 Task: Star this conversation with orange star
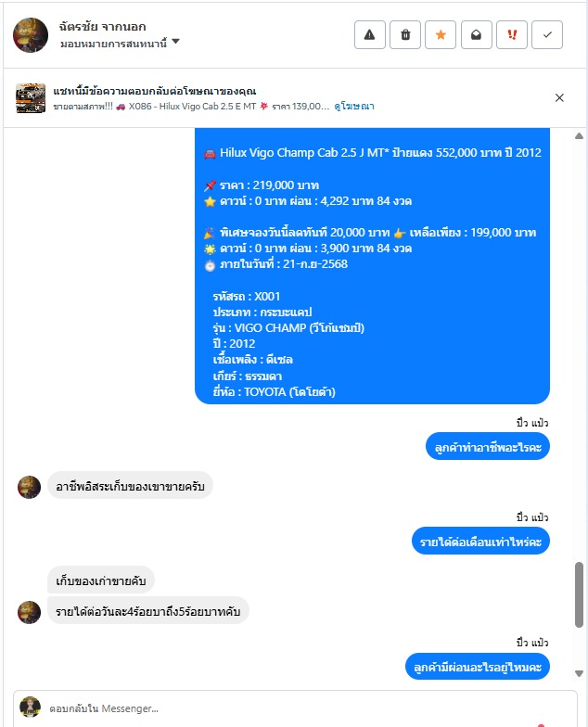441,35
